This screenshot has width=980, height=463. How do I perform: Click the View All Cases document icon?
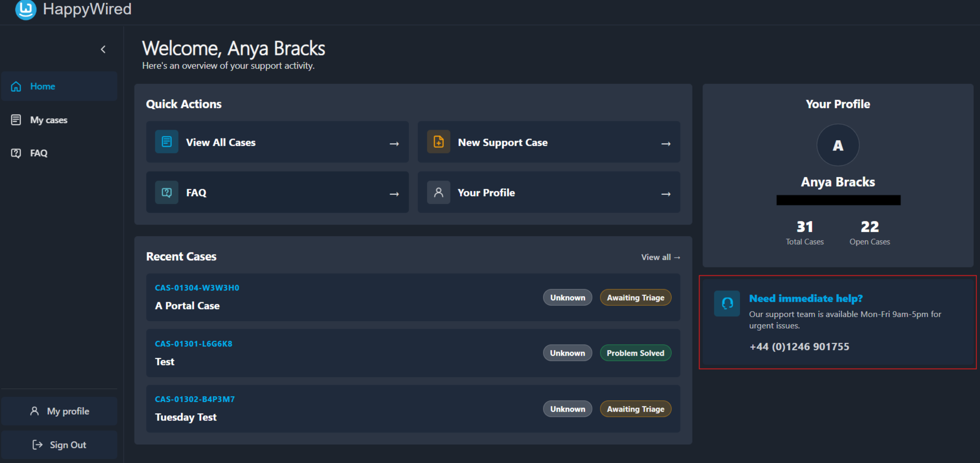click(166, 142)
